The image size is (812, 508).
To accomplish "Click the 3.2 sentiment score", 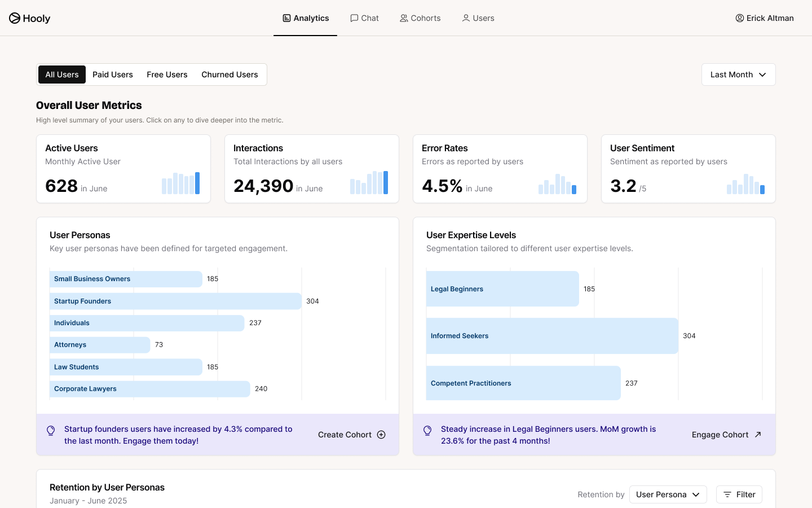I will 623,186.
